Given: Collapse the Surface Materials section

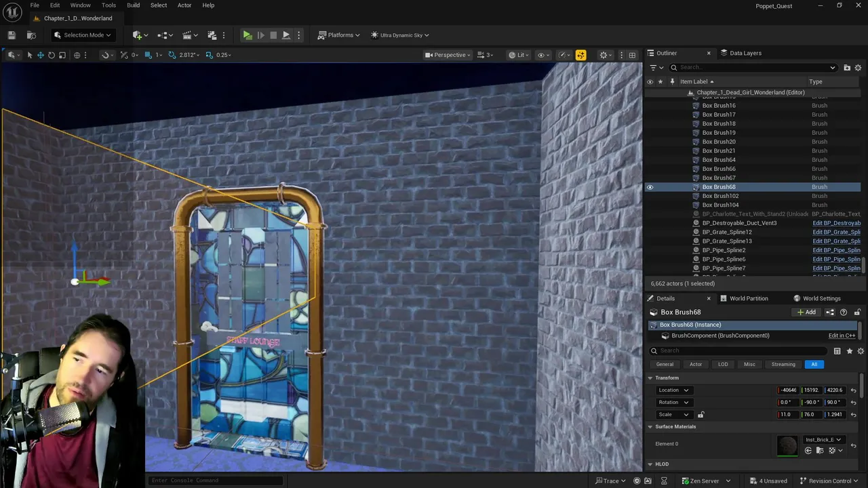Looking at the screenshot, I should click(650, 426).
